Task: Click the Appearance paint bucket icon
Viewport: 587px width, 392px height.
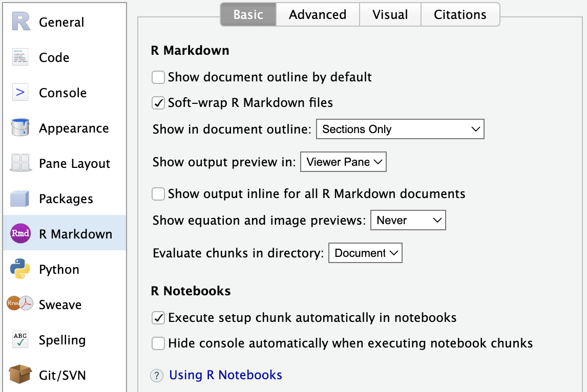Action: (20, 127)
